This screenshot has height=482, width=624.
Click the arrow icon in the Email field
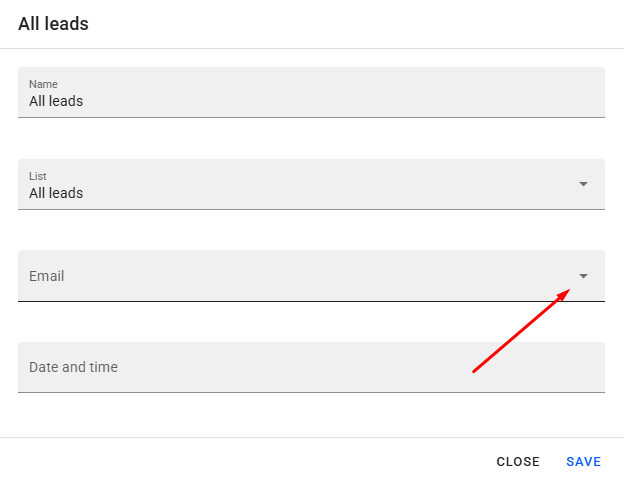583,276
